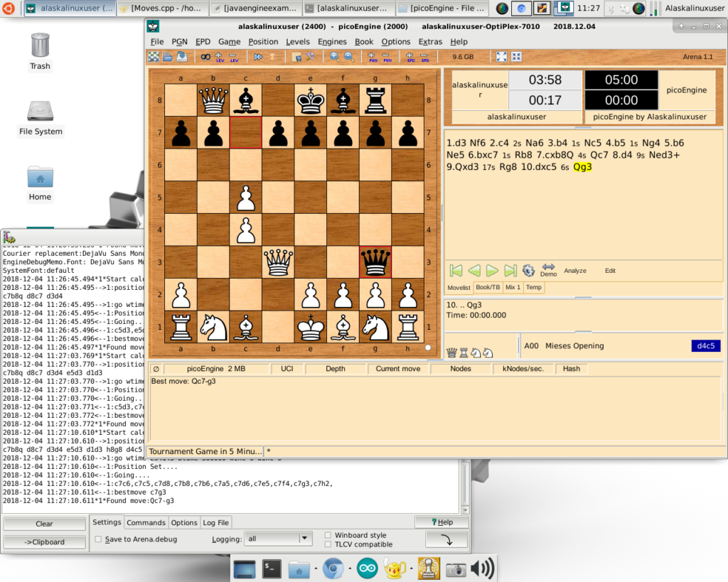Screen dimensions: 728x582
Task: Jump to the first move in movelist
Action: click(x=456, y=270)
